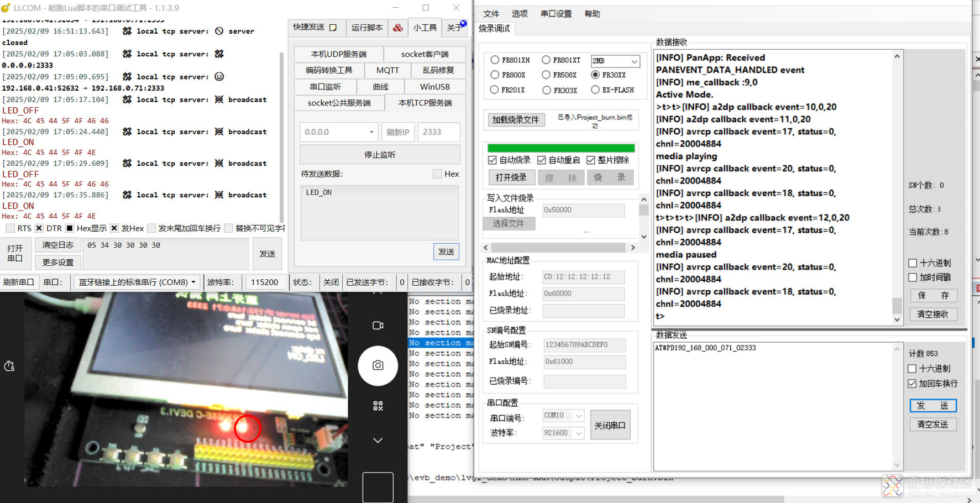
Task: Click the 2333 port input field
Action: pyautogui.click(x=439, y=132)
